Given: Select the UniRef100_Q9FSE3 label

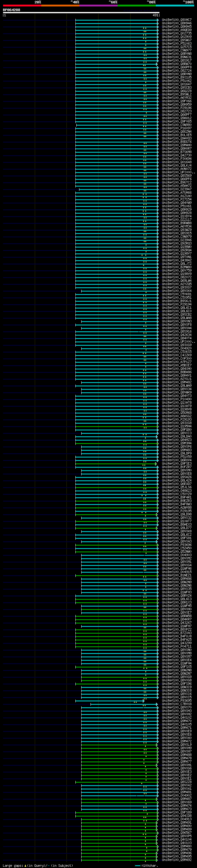Looking at the screenshot, I should pos(176,464).
